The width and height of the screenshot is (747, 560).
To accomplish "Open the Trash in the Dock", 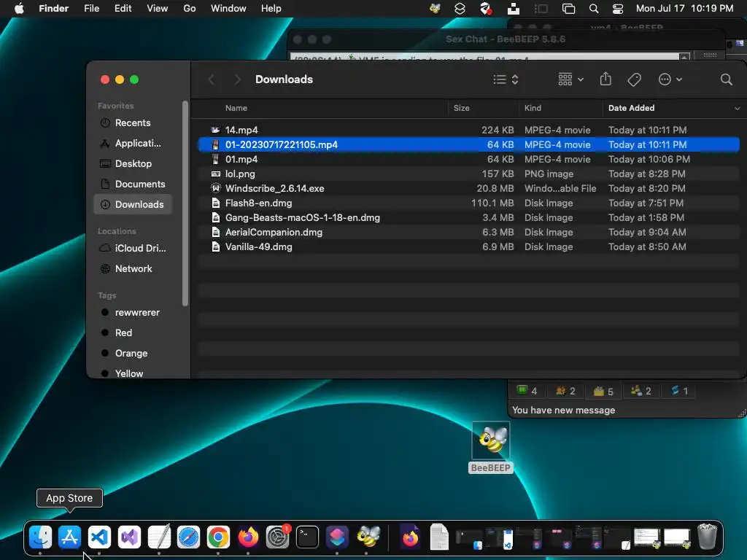I will (707, 537).
